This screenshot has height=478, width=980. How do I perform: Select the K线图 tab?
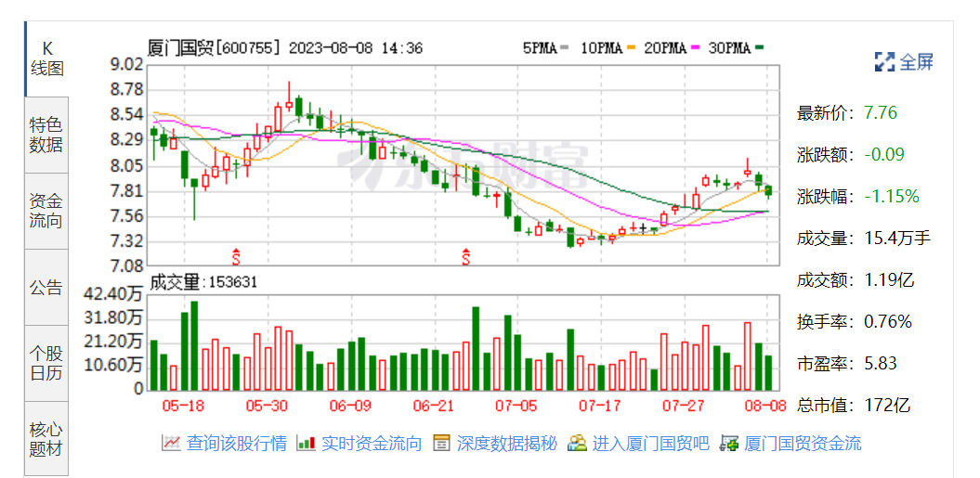click(x=46, y=58)
